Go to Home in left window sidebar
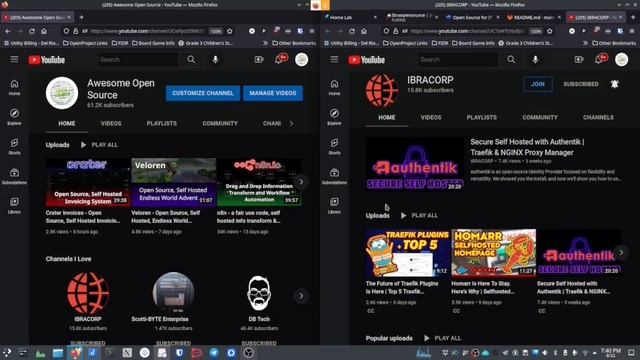 point(14,87)
